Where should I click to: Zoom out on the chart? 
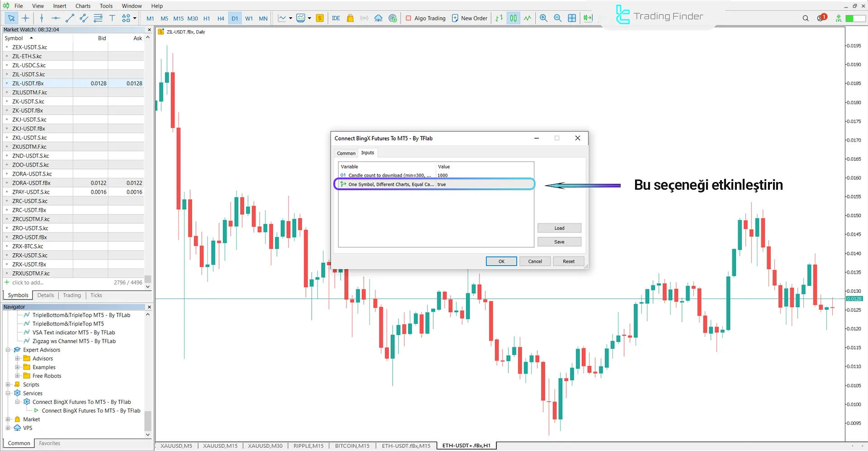click(558, 18)
